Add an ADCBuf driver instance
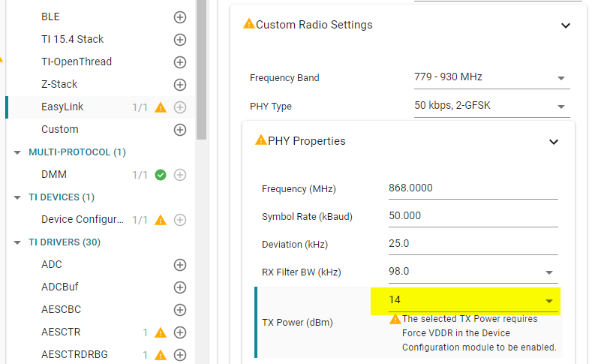Viewport: 592px width, 364px height. tap(180, 287)
